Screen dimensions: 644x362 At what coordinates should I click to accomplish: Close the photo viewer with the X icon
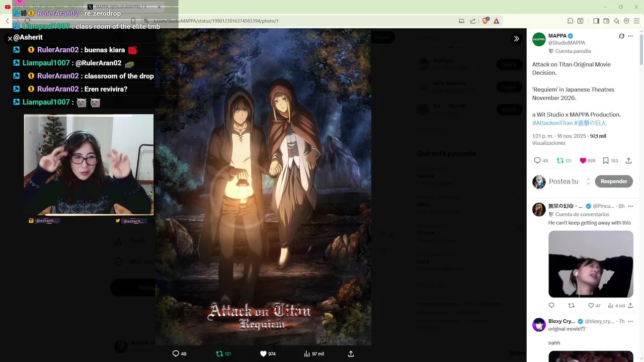(x=10, y=38)
